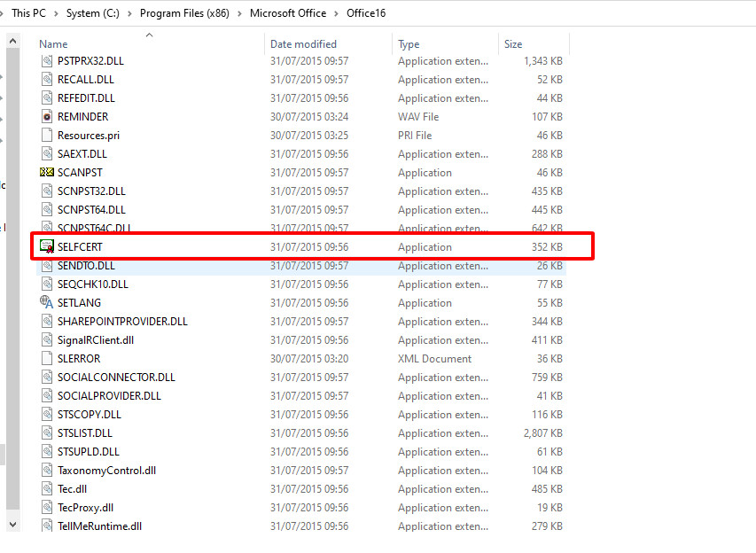Click the 55 KB size value
The width and height of the screenshot is (756, 553).
tap(549, 302)
